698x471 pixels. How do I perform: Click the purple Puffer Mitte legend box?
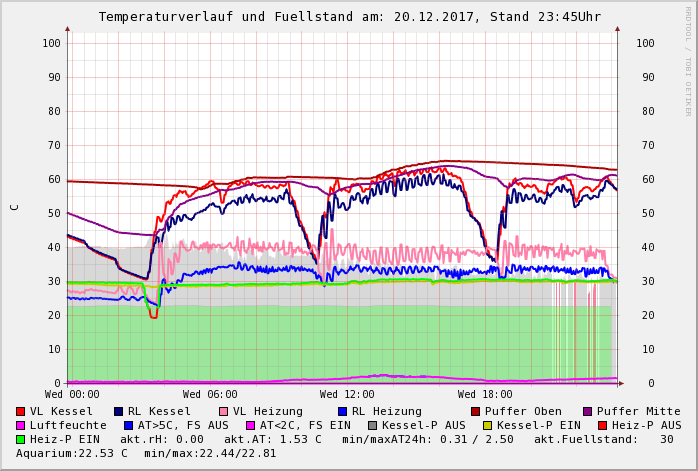click(587, 412)
